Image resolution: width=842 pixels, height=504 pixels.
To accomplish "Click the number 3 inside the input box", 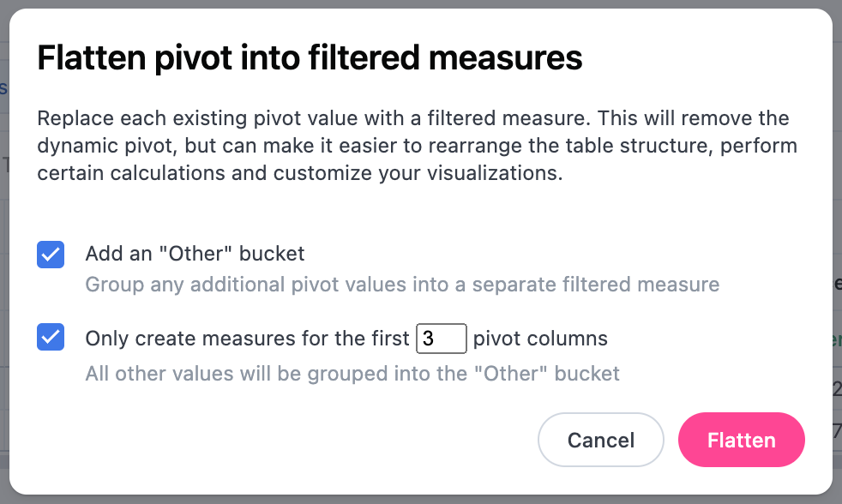I will pyautogui.click(x=429, y=339).
